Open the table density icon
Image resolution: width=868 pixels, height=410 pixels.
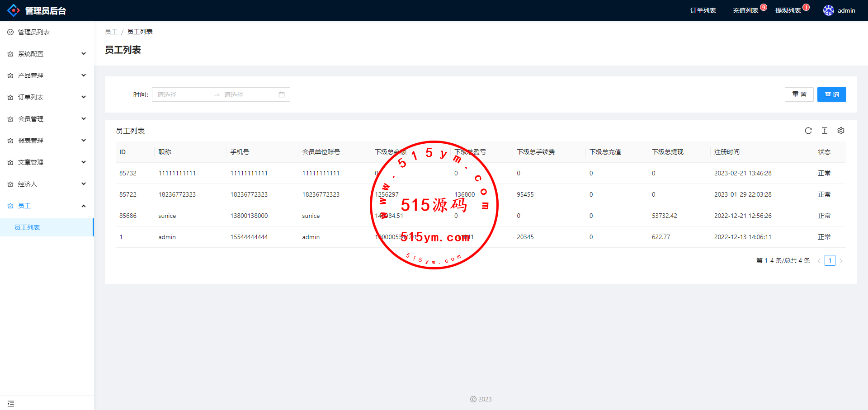825,131
